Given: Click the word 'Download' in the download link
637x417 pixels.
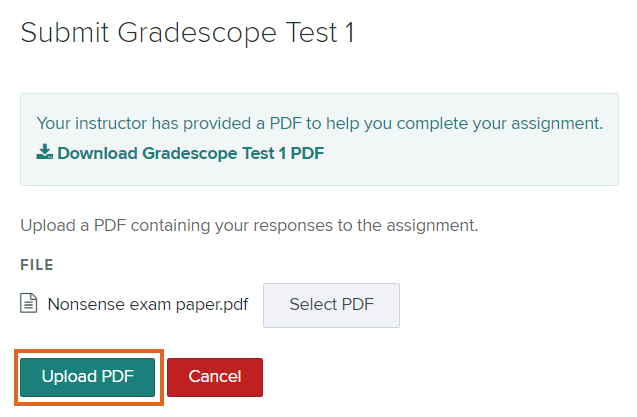Looking at the screenshot, I should (98, 153).
